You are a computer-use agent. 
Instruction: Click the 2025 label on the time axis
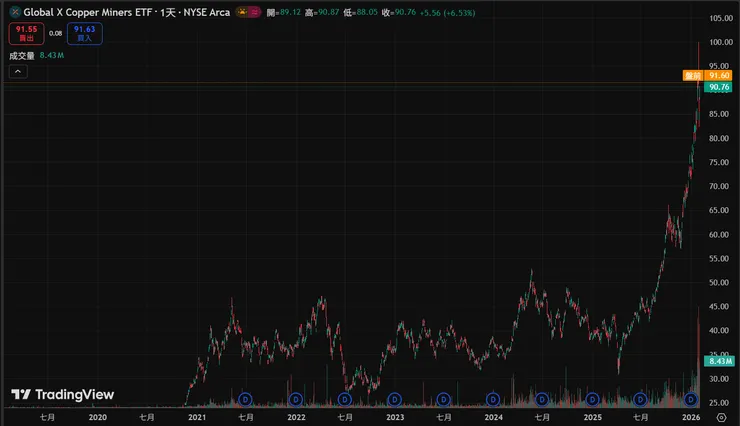[593, 417]
